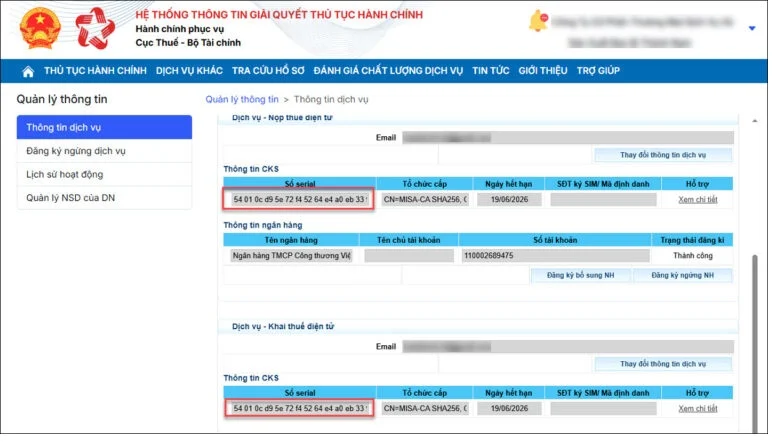Click Đăng ký ngừng NH button
772x448 pixels.
pyautogui.click(x=682, y=275)
